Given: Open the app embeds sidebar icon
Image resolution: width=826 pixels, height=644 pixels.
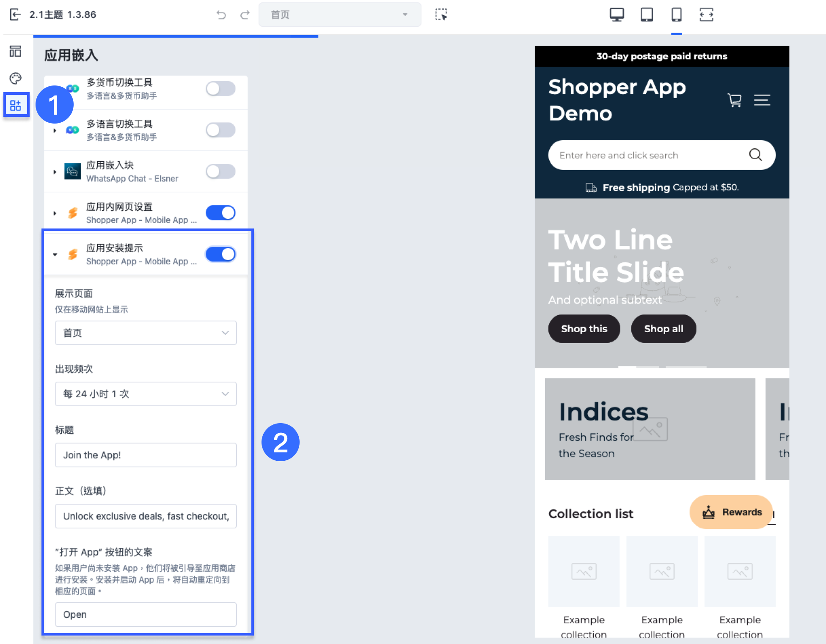Looking at the screenshot, I should pyautogui.click(x=16, y=105).
